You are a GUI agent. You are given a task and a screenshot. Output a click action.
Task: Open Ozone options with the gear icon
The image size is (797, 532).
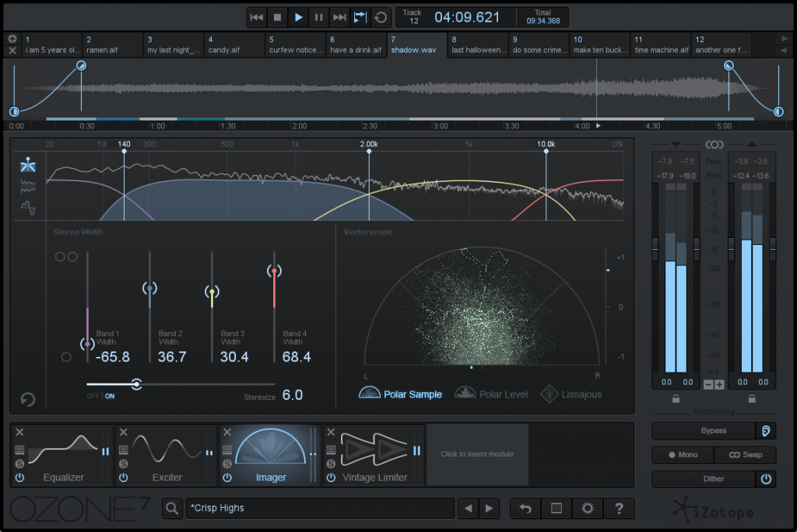coord(588,508)
